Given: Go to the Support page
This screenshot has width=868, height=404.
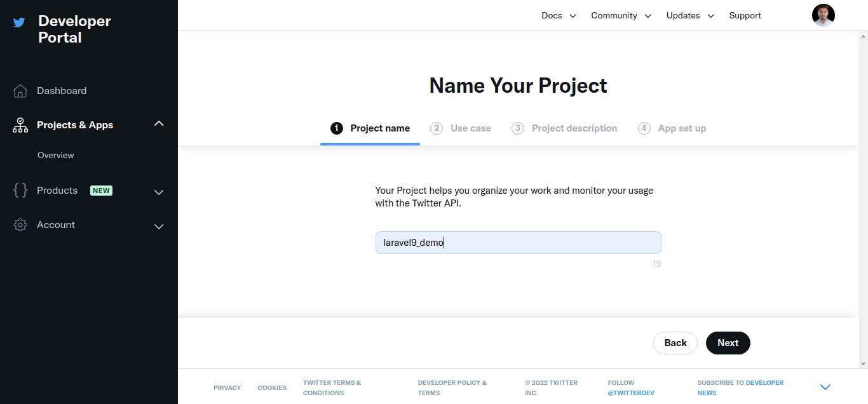Looking at the screenshot, I should 745,15.
